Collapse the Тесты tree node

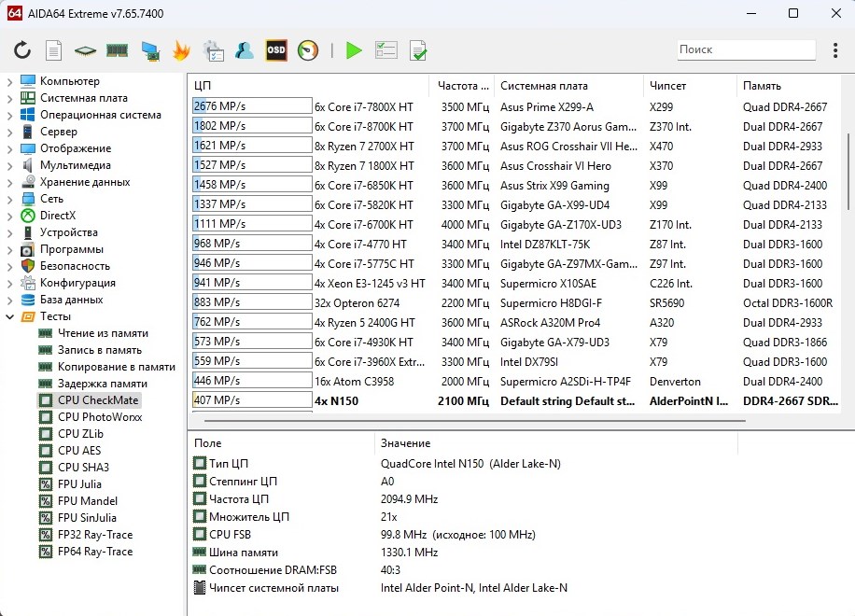click(x=9, y=316)
